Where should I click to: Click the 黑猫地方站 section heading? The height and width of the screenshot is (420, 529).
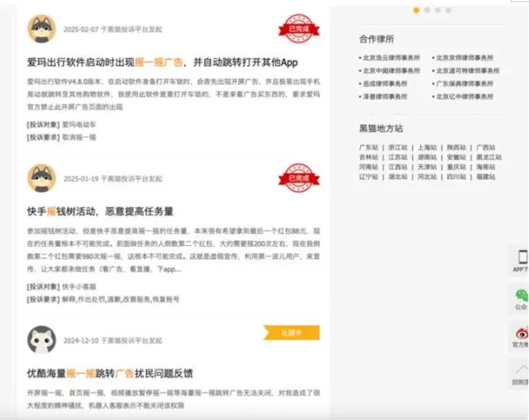pos(381,129)
